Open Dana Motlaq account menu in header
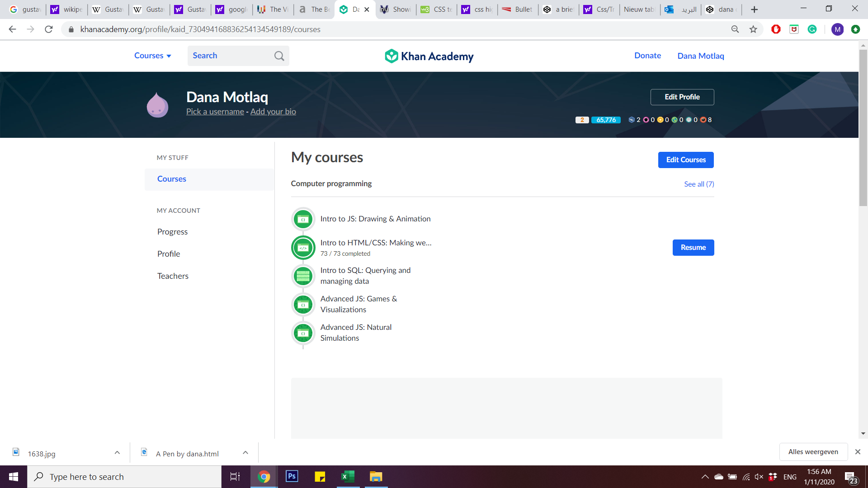Image resolution: width=868 pixels, height=488 pixels. [701, 56]
